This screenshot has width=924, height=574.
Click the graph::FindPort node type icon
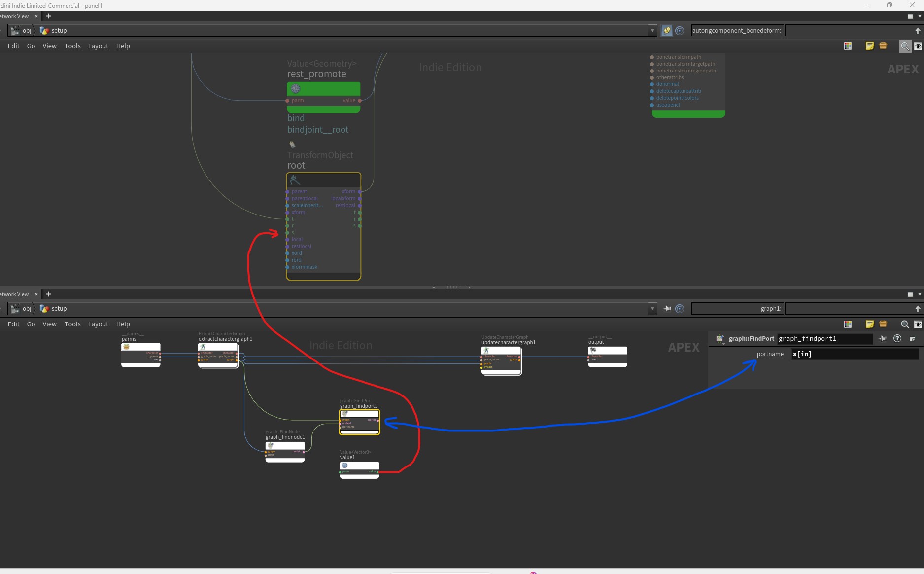coord(720,339)
